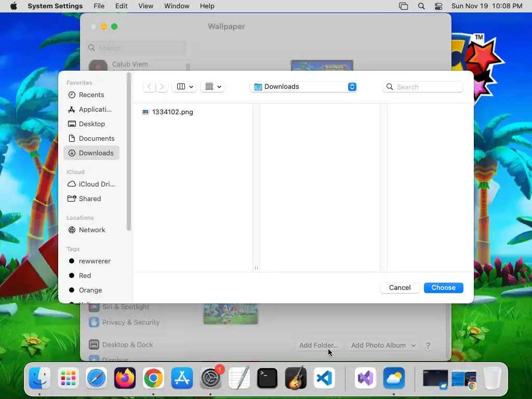
Task: Open the Edit menu
Action: pyautogui.click(x=121, y=6)
